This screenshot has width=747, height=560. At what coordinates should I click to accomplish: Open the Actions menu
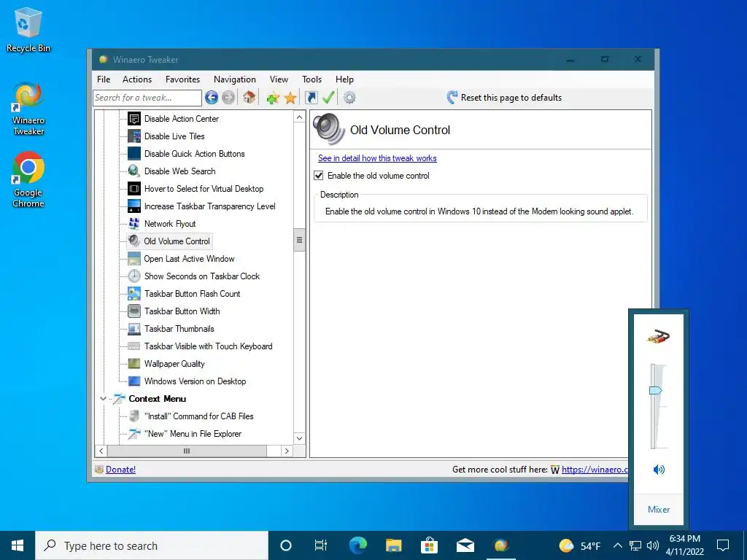pos(137,79)
